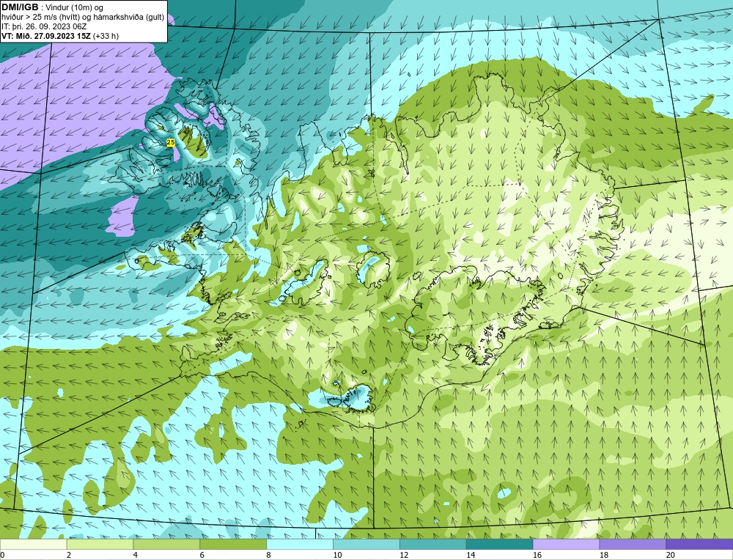The height and width of the screenshot is (560, 733).
Task: Click the 'VT: Mið. 27.09.2023 15Z' line
Action: pyautogui.click(x=46, y=36)
